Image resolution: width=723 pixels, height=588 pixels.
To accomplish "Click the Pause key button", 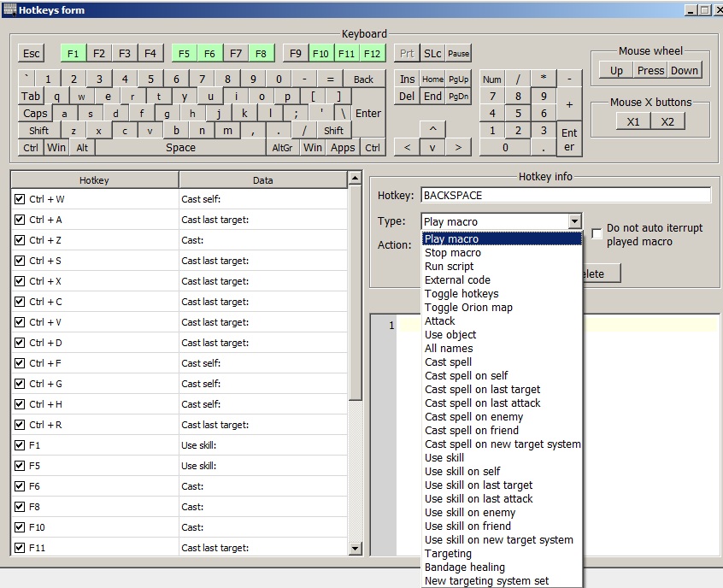I will [x=458, y=54].
